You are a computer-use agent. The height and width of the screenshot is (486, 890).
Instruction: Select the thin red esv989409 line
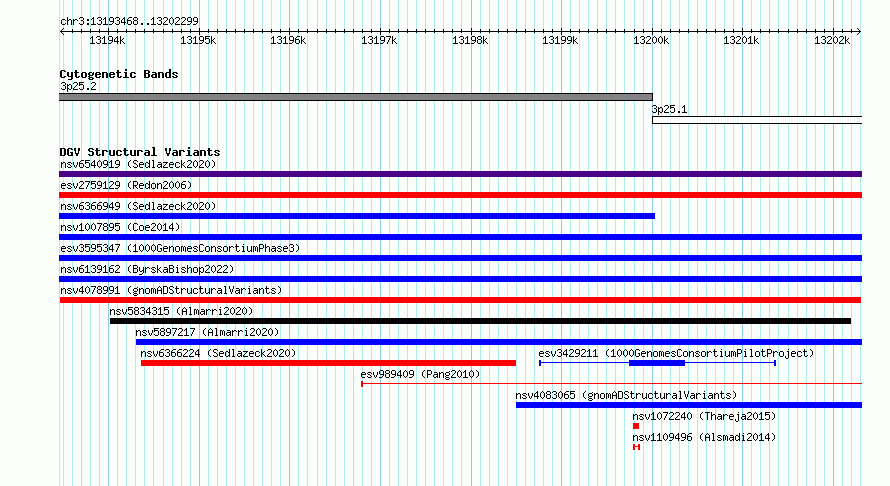tap(611, 384)
